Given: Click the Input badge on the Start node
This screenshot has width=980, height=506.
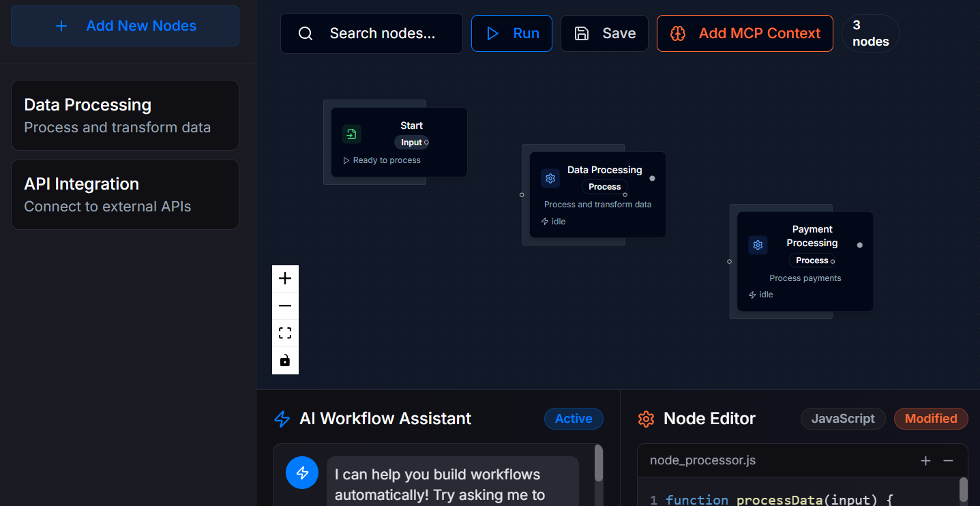Looking at the screenshot, I should coord(411,143).
